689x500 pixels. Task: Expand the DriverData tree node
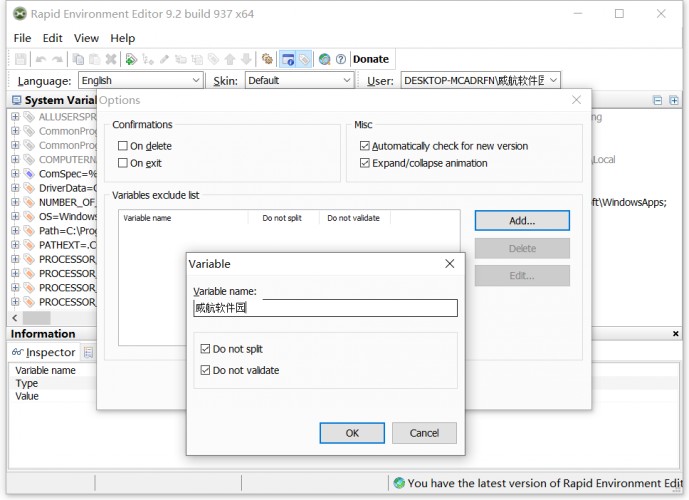15,188
